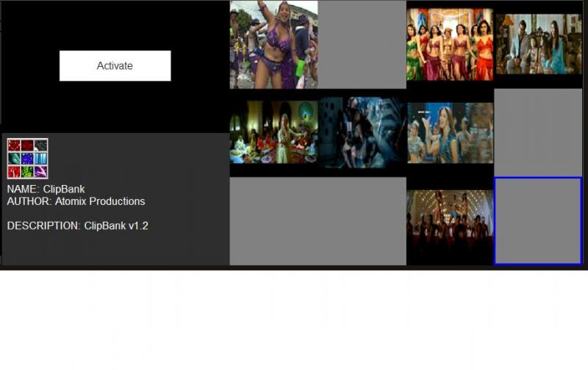Select the clip with row of colorful dancers
The height and width of the screenshot is (370, 588).
coord(450,45)
